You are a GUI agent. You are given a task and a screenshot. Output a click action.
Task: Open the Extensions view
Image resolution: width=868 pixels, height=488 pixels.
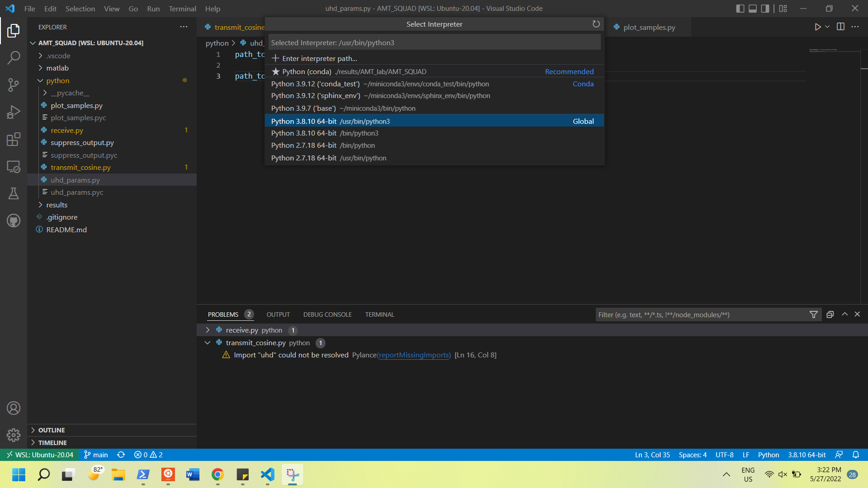tap(14, 139)
